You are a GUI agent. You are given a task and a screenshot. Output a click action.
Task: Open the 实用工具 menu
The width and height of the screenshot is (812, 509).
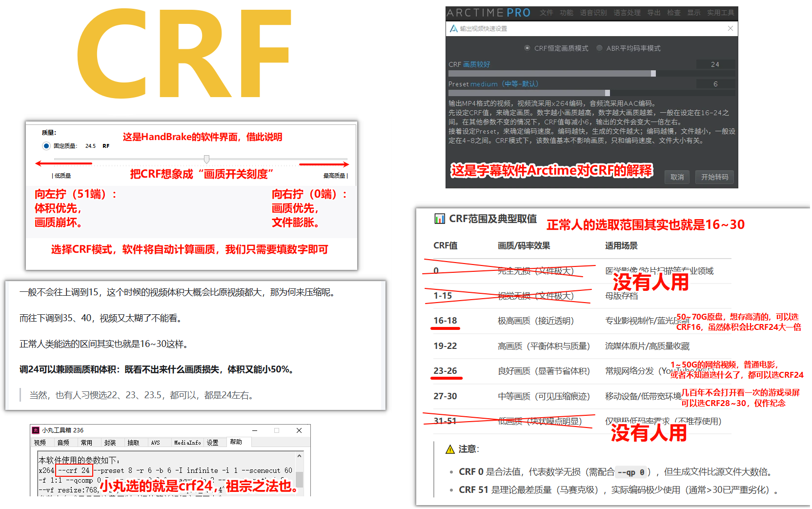tap(721, 13)
